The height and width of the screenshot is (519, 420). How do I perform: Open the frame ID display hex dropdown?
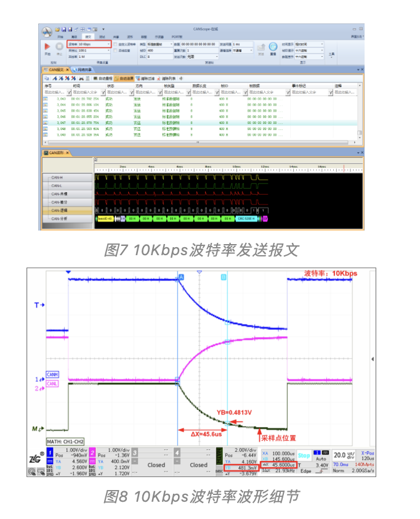click(x=309, y=51)
